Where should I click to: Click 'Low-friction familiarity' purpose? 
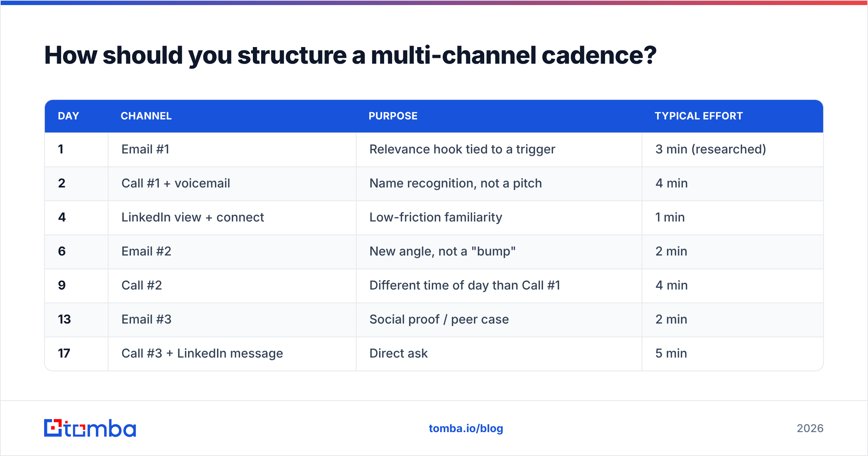436,217
